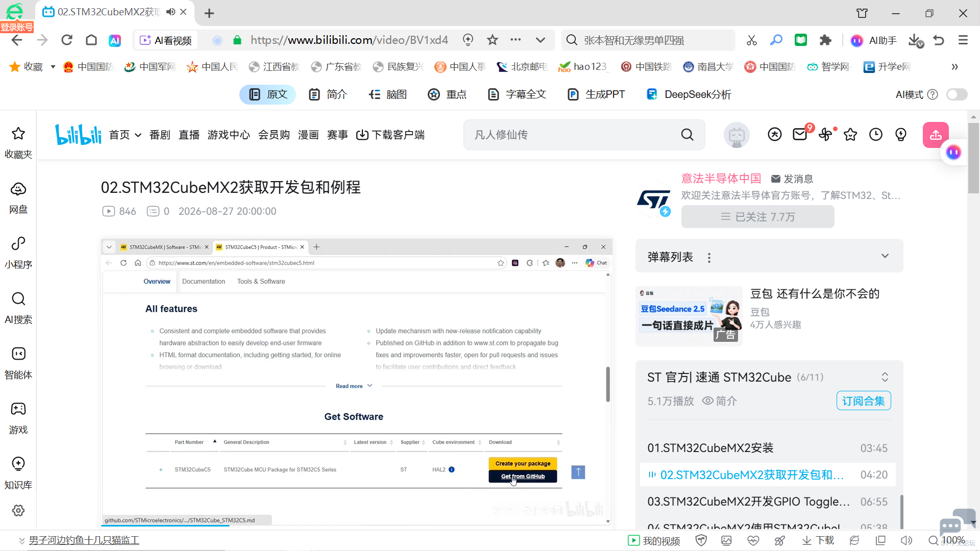Image resolution: width=980 pixels, height=551 pixels.
Task: Open bilibili dynamics fan icon
Action: click(825, 135)
